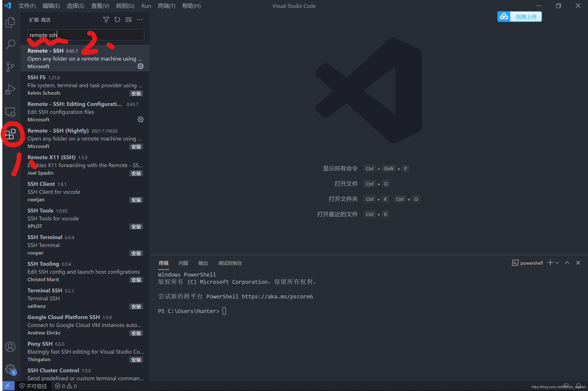The height and width of the screenshot is (391, 588).
Task: Open the 终端(T) menu
Action: [x=166, y=6]
